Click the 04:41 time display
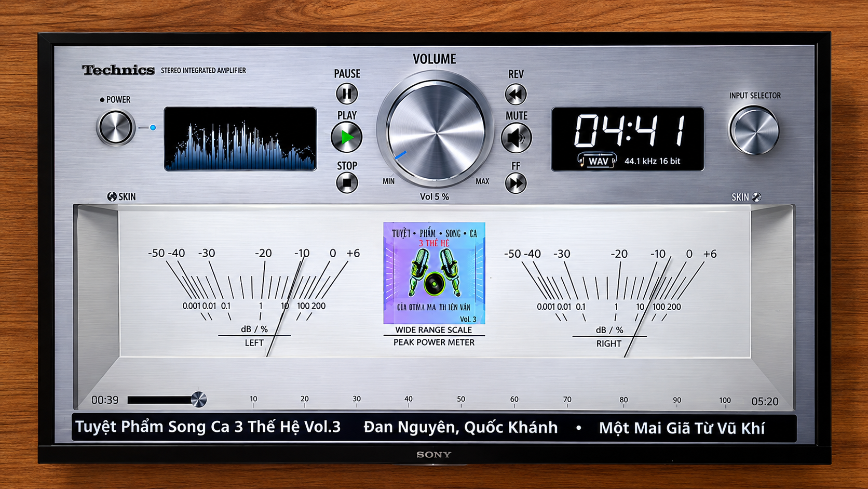 click(x=629, y=130)
